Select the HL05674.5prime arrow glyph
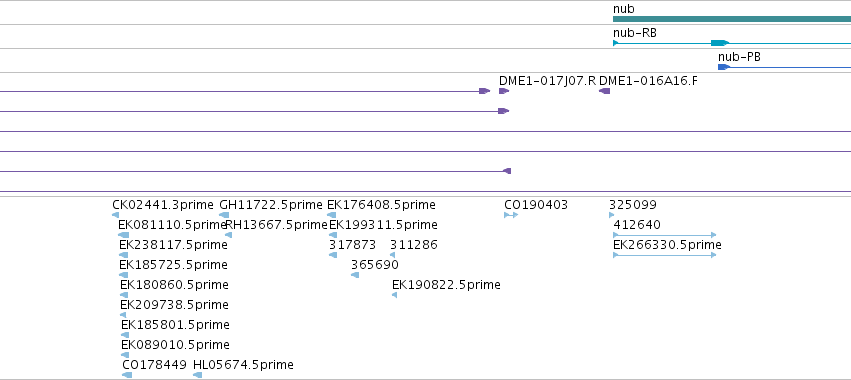This screenshot has height=380, width=851. (x=198, y=375)
